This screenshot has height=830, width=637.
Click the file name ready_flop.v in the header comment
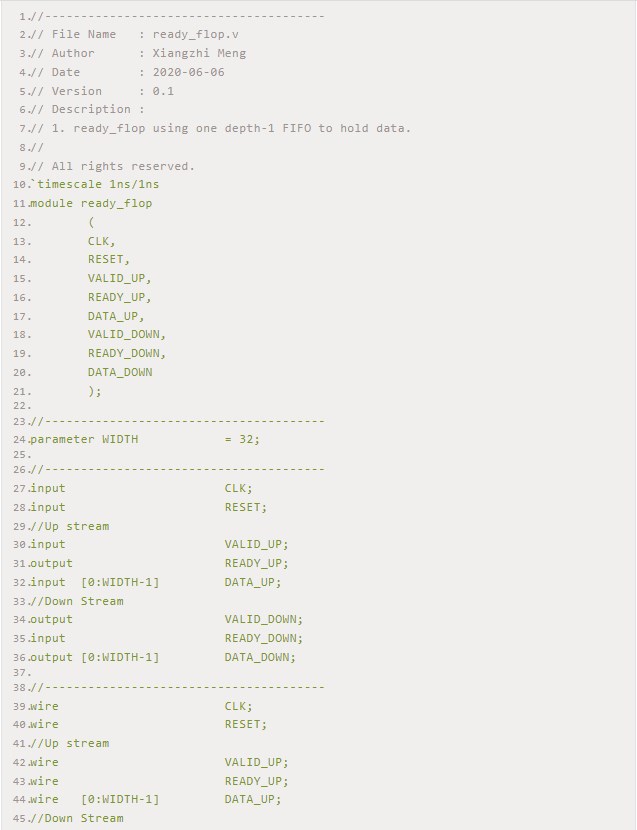(x=195, y=35)
